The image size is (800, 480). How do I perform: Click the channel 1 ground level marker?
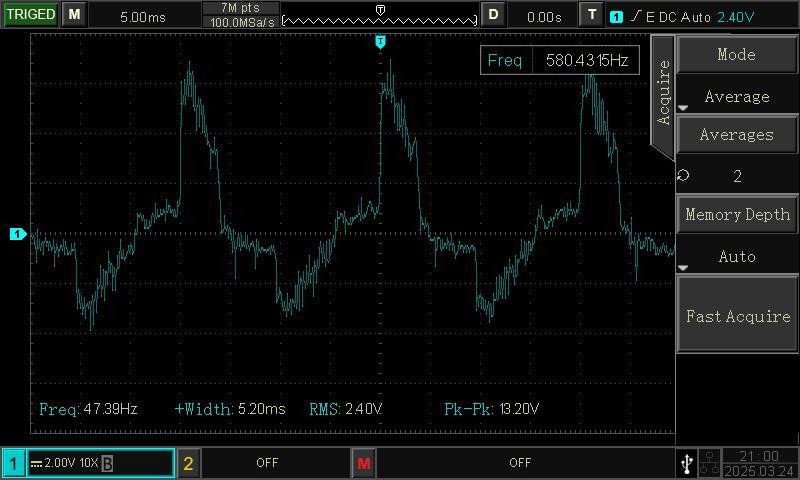(x=18, y=234)
